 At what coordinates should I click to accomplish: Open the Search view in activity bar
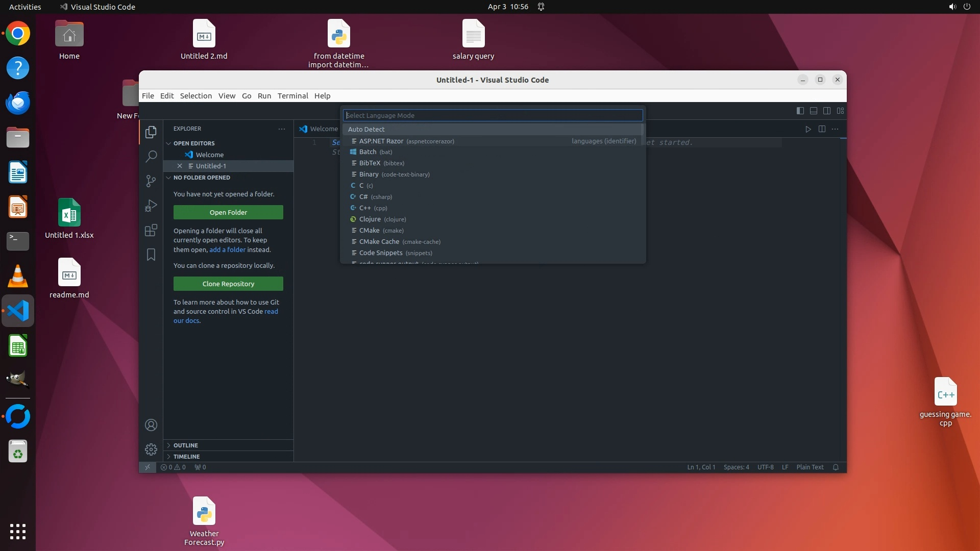pos(151,157)
